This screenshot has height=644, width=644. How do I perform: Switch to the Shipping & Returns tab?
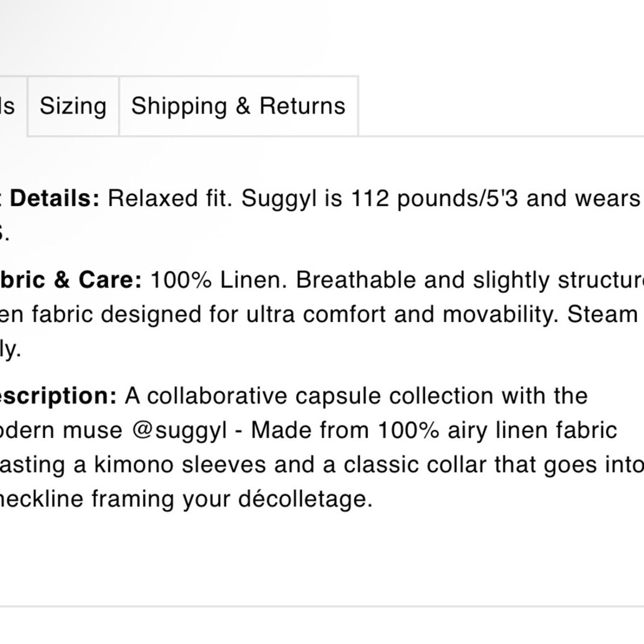pyautogui.click(x=238, y=106)
